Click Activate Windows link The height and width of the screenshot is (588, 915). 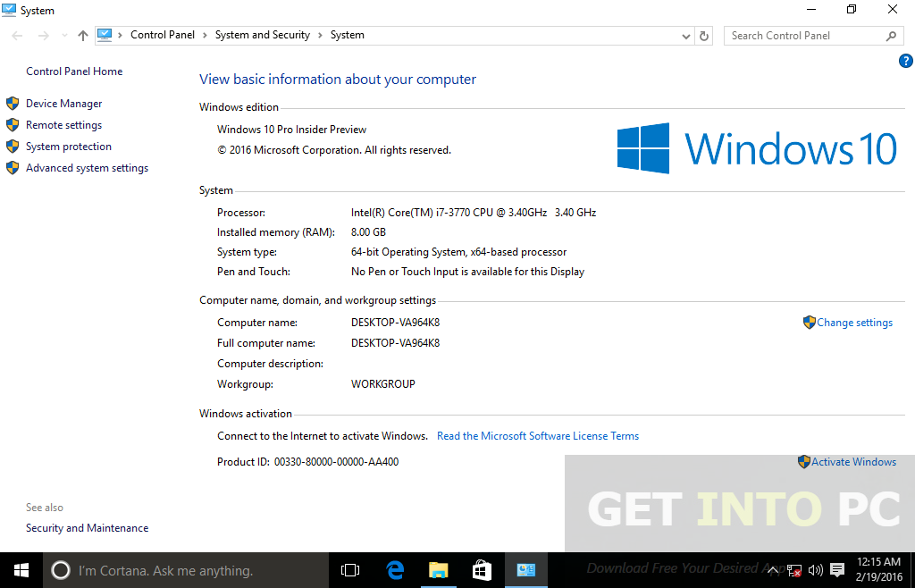(853, 462)
